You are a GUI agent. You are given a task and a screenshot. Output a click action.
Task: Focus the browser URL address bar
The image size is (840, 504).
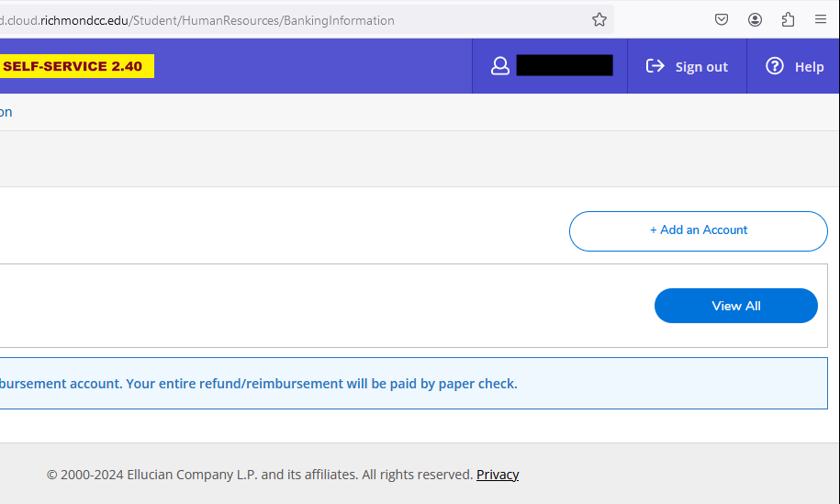(275, 20)
